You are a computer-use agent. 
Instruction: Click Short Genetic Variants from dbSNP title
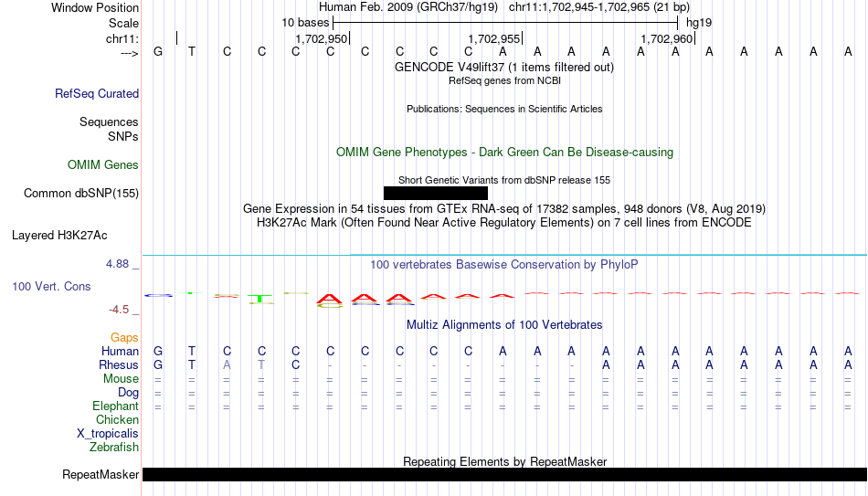[504, 180]
